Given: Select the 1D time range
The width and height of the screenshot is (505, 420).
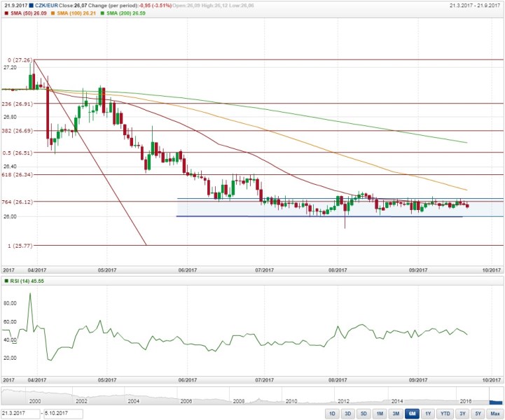Looking at the screenshot, I should [x=332, y=414].
